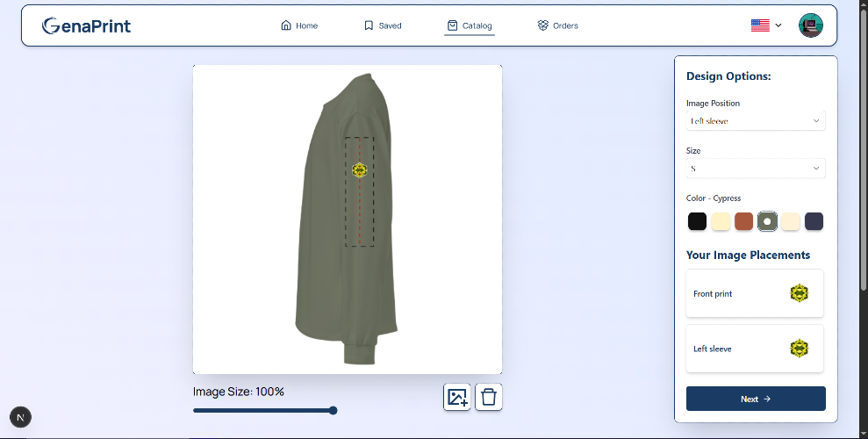Click the "Color - Cypress" label
This screenshot has height=439, width=868.
pyautogui.click(x=714, y=198)
